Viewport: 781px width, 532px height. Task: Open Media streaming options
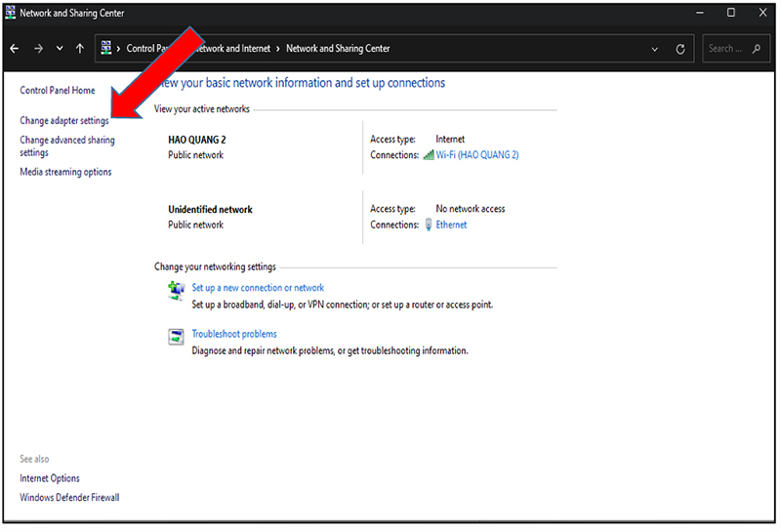pyautogui.click(x=65, y=172)
